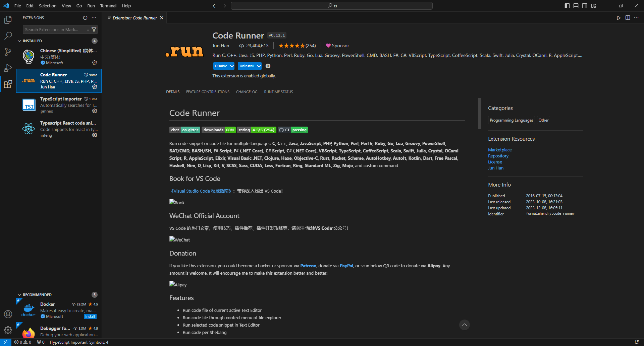Open the Patreon donation link
Screen dimensions: 644x346
308,266
